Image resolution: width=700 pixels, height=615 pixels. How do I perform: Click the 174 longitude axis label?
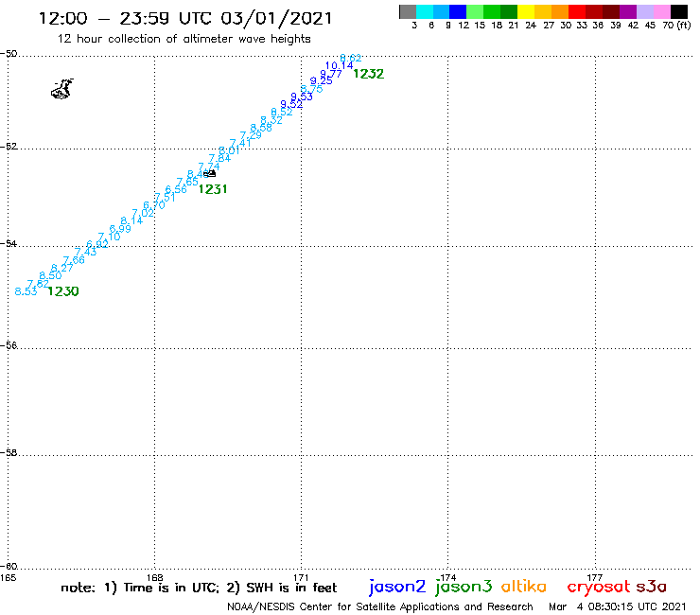coord(448,577)
